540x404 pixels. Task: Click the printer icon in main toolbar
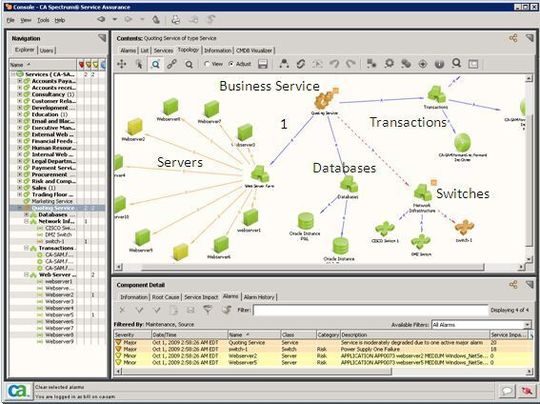click(x=176, y=20)
